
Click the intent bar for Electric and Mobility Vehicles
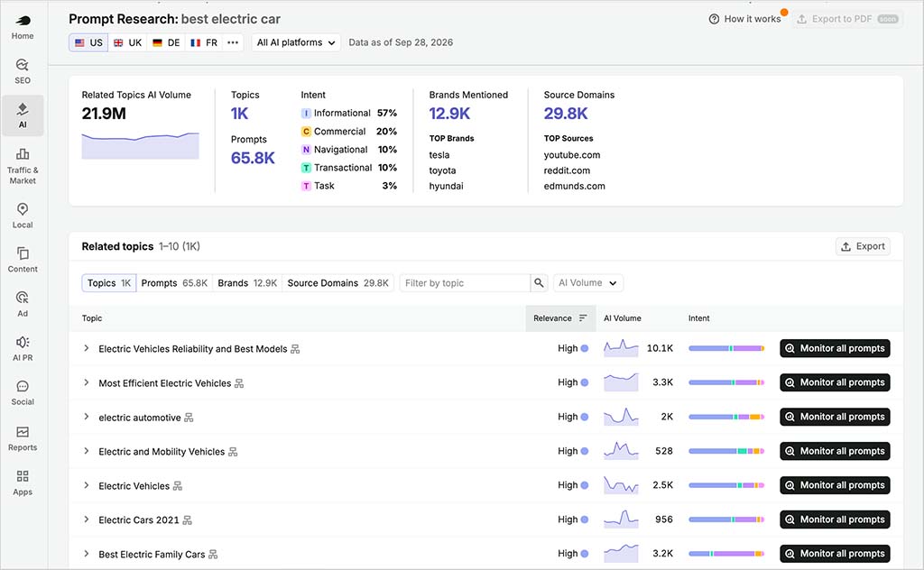coord(726,451)
